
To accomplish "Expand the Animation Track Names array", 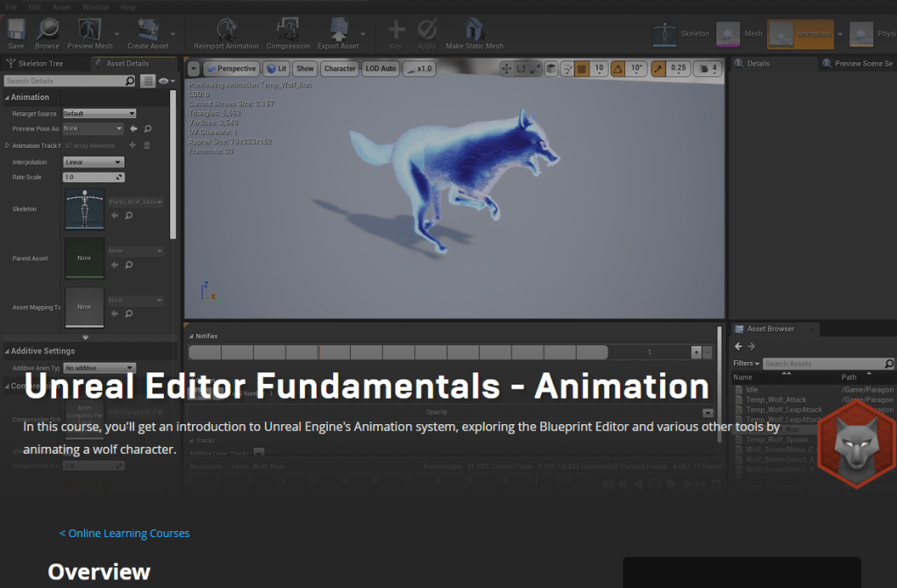I will pos(8,145).
